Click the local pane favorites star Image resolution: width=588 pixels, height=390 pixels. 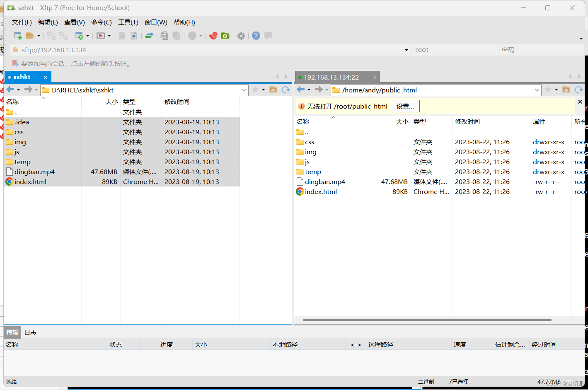pos(255,90)
